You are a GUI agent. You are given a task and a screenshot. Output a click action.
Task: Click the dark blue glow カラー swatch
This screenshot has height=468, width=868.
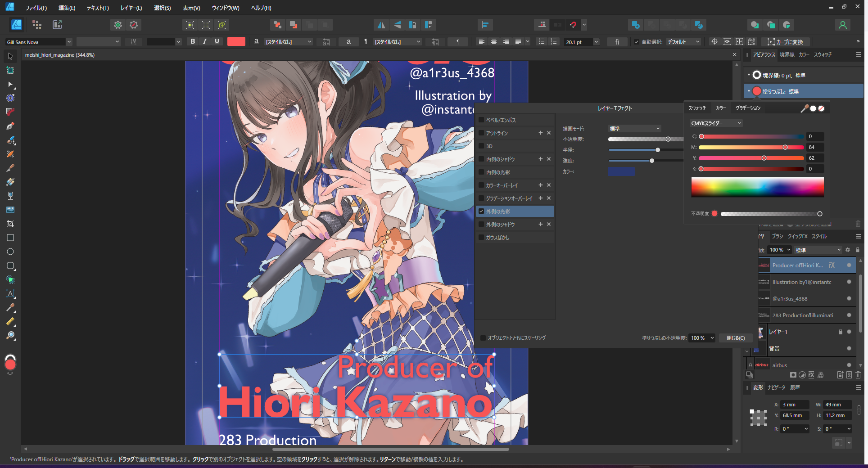click(621, 171)
